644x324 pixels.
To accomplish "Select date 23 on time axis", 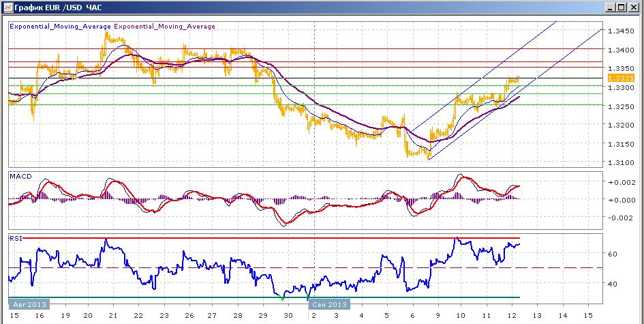I will [x=164, y=315].
